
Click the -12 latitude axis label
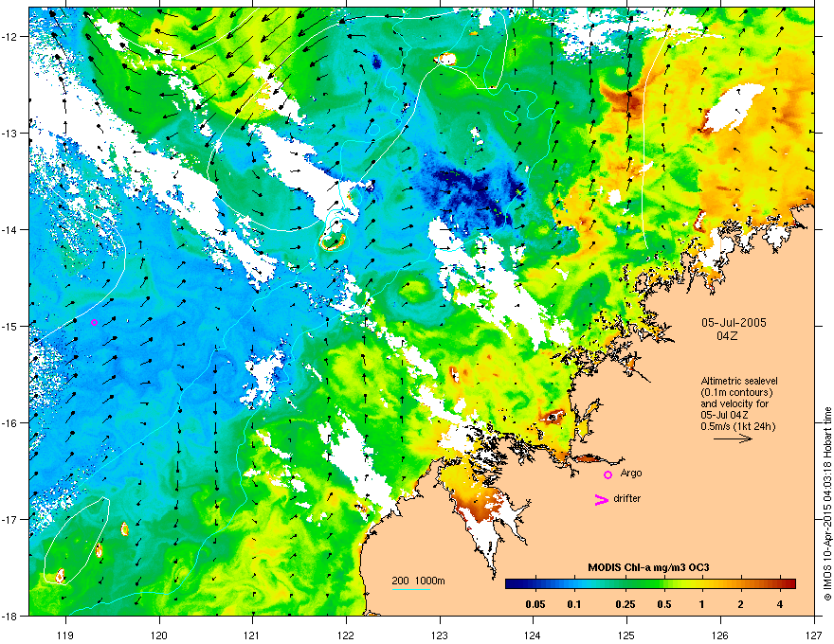(9, 37)
